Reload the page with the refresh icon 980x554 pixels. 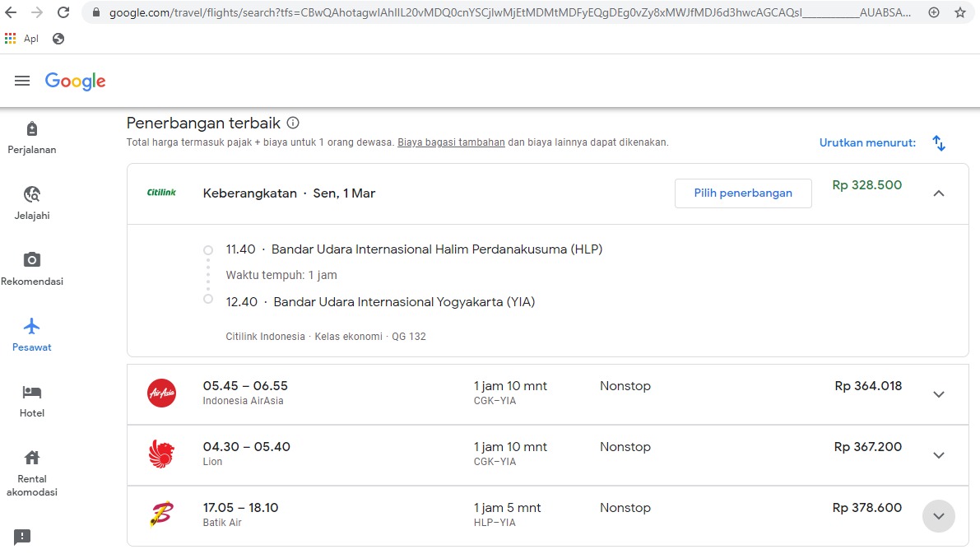pyautogui.click(x=63, y=12)
